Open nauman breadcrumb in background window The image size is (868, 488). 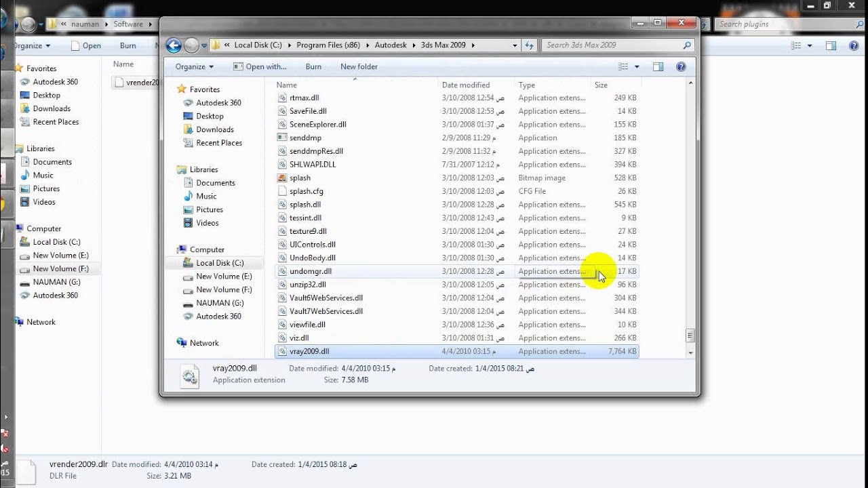tap(86, 24)
